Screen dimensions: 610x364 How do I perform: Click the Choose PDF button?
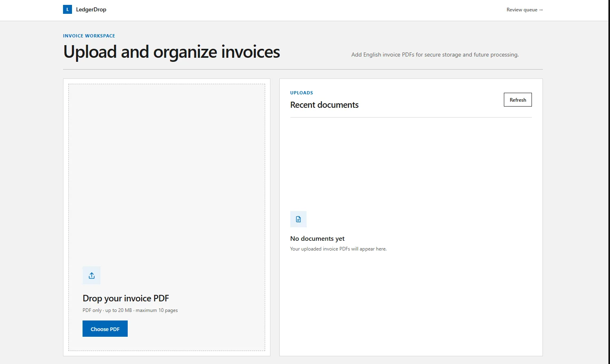coord(105,329)
